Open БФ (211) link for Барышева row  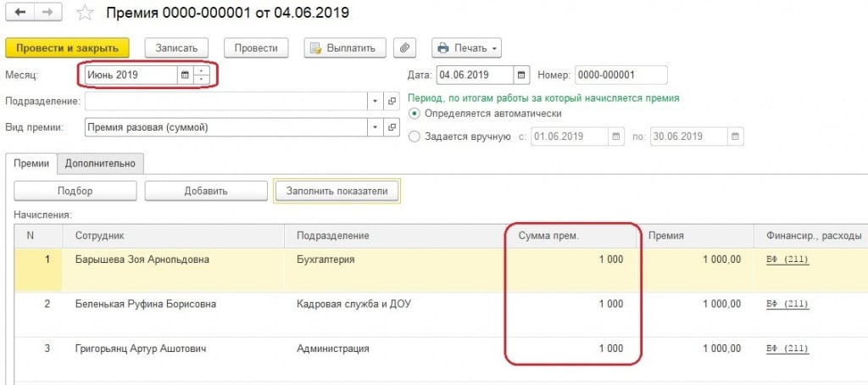coord(787,259)
